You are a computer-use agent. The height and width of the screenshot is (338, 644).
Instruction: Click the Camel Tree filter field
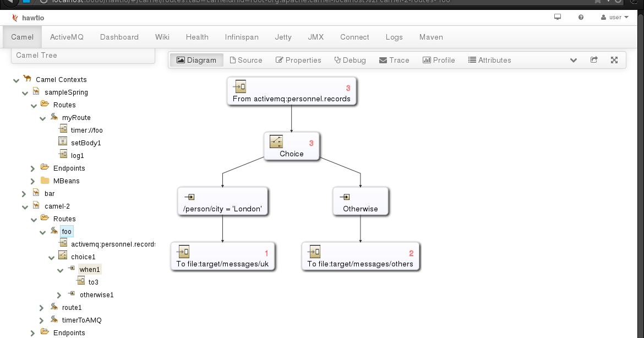pyautogui.click(x=83, y=55)
